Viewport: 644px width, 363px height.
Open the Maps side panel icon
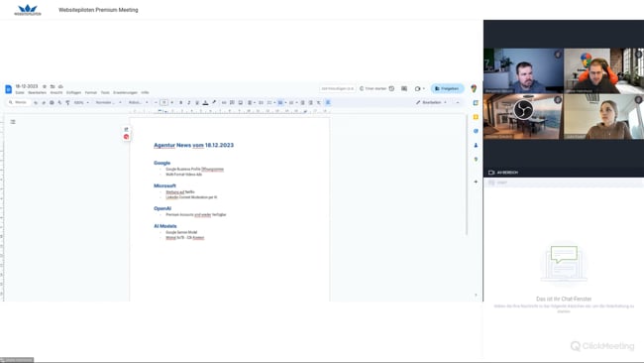pyautogui.click(x=476, y=159)
